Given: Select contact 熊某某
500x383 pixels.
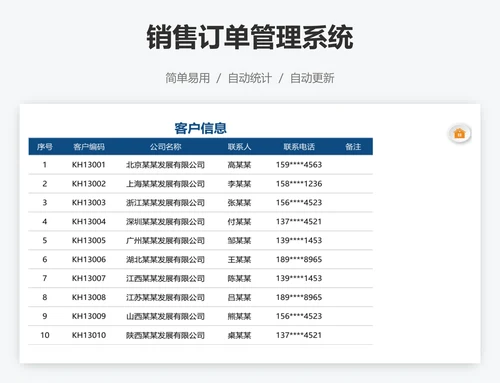Looking at the screenshot, I should point(239,316).
